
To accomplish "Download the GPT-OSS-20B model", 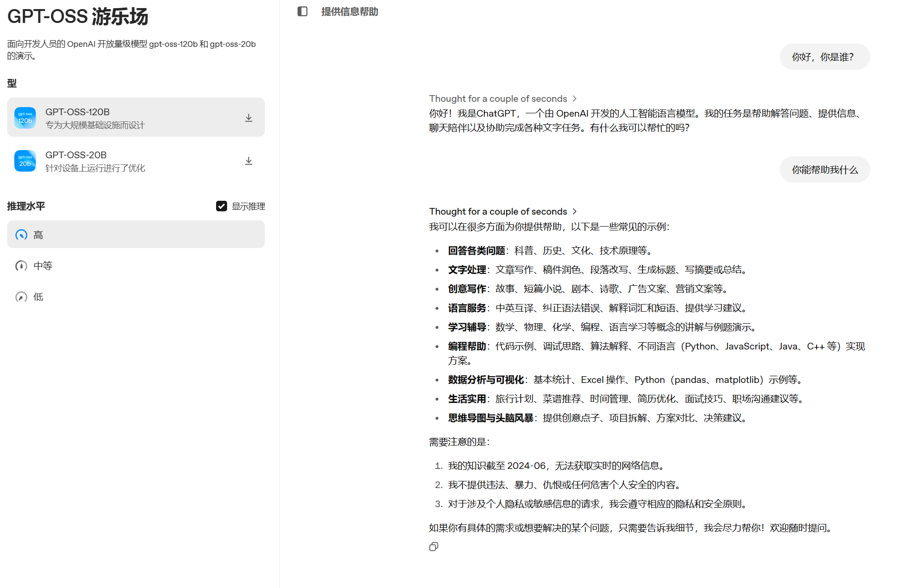I will 249,161.
